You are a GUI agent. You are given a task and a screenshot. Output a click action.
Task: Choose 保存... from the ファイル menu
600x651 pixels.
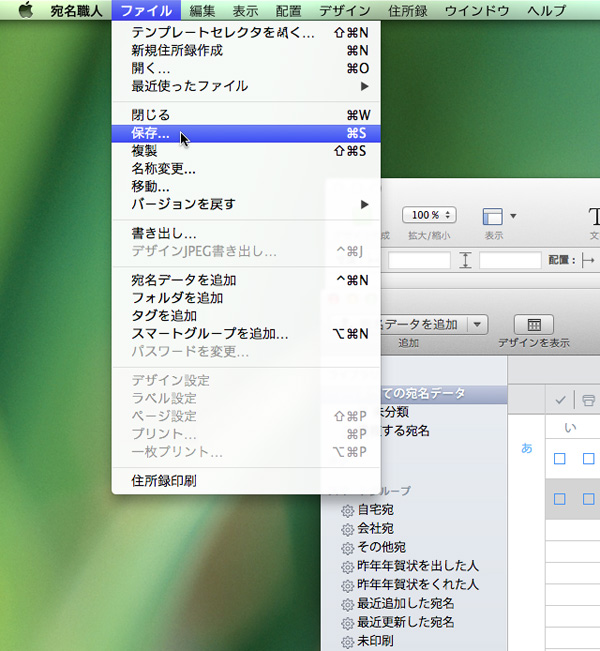(x=150, y=133)
